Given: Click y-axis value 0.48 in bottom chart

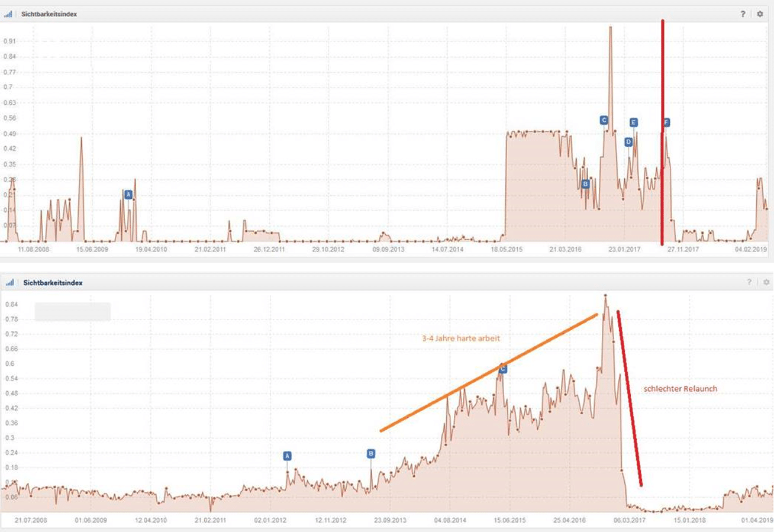Looking at the screenshot, I should click(x=12, y=394).
